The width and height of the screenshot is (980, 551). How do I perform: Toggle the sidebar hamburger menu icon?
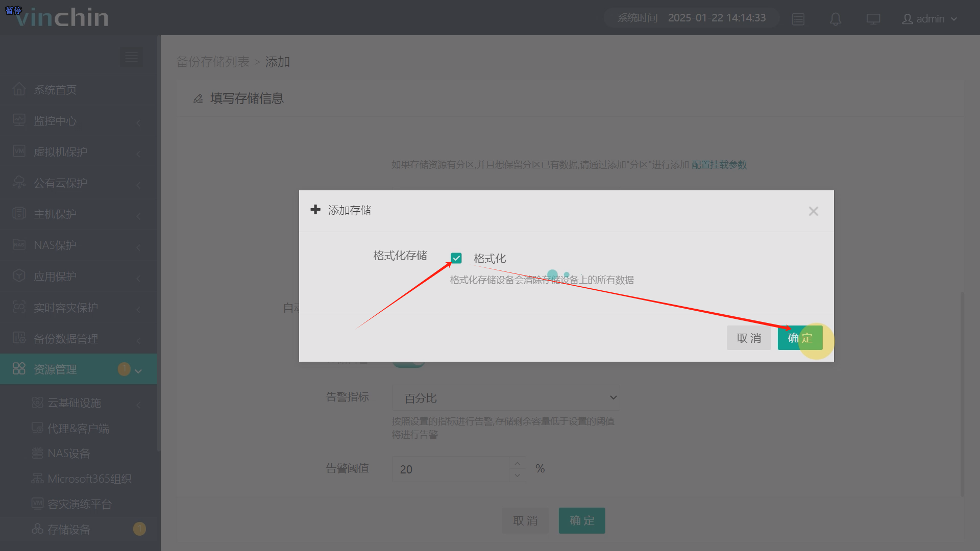(x=131, y=57)
